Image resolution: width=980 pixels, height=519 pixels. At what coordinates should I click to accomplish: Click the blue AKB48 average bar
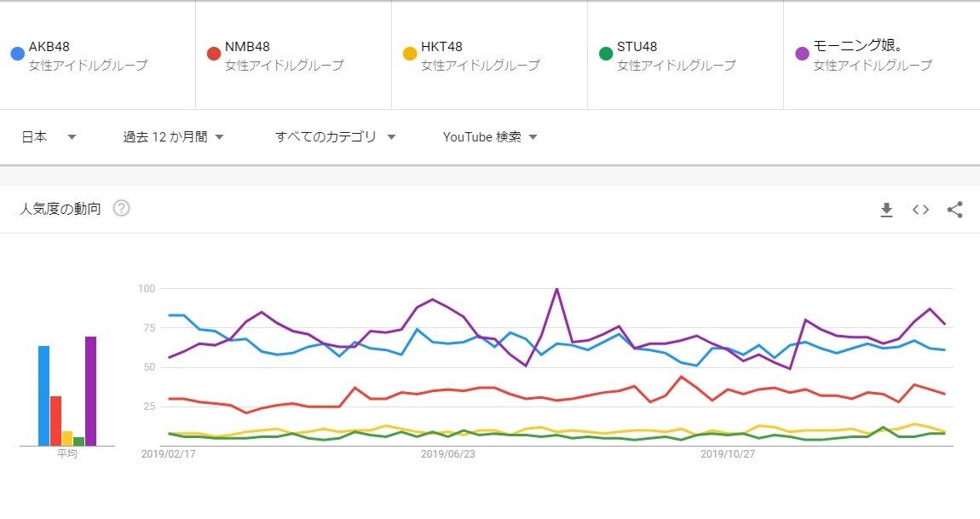point(43,395)
